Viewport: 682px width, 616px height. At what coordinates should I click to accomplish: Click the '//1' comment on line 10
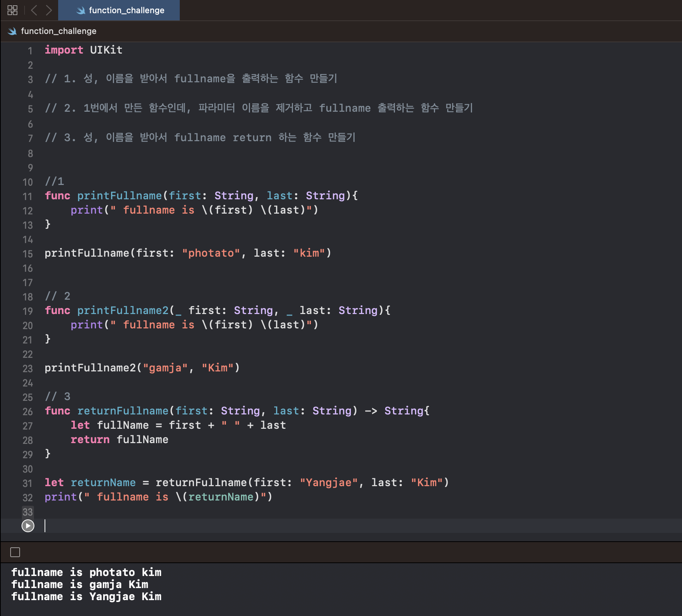[54, 181]
